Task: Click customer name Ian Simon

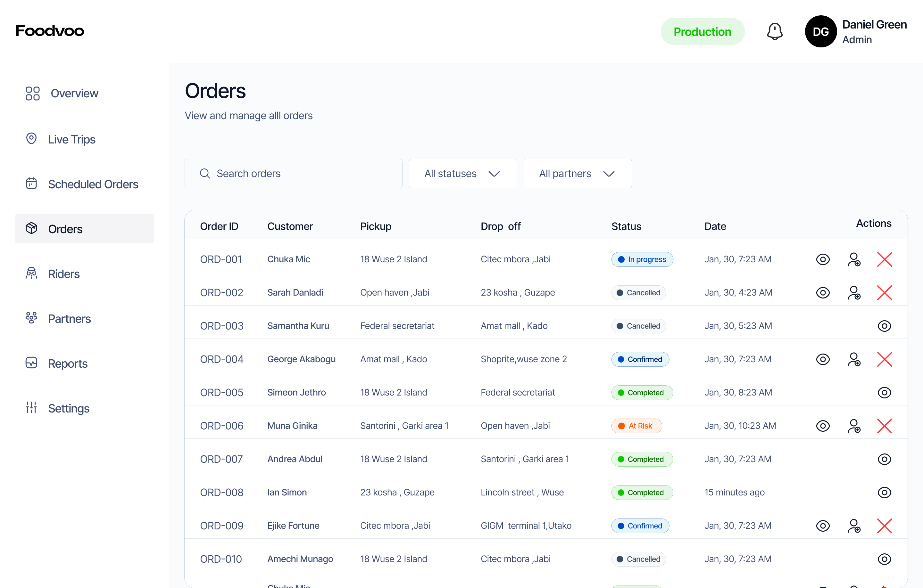Action: [x=287, y=493]
